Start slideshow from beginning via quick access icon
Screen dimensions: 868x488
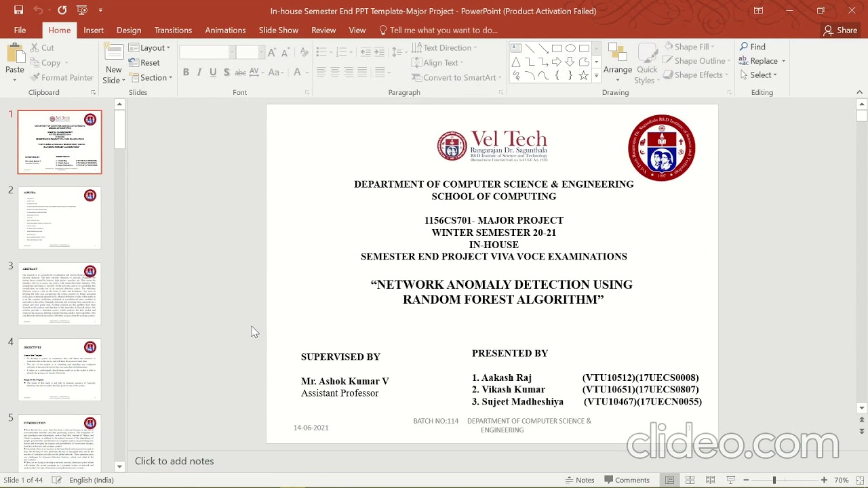(82, 10)
